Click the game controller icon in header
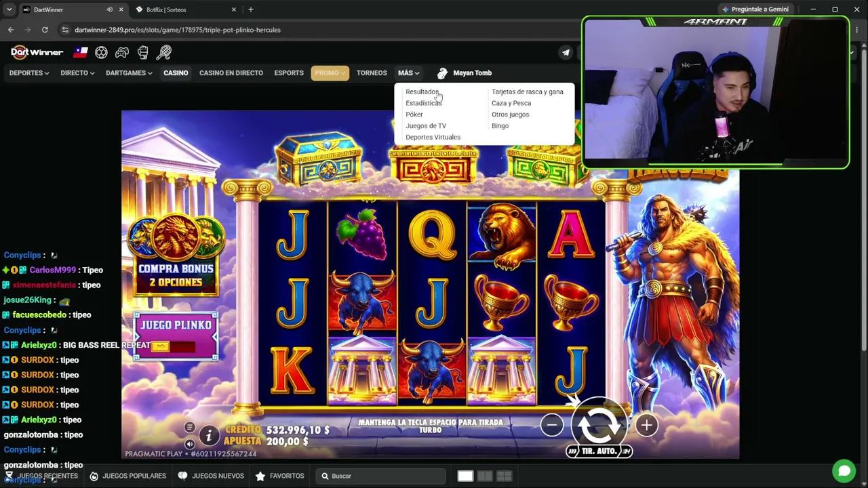Screen dimensions: 868x488 (122, 52)
